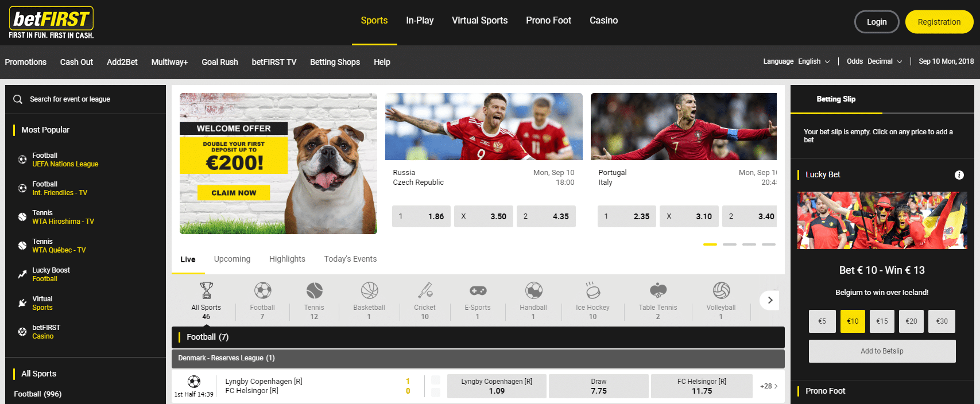Go to second carousel slide indicator
Screen dimensions: 980x404
coord(730,244)
